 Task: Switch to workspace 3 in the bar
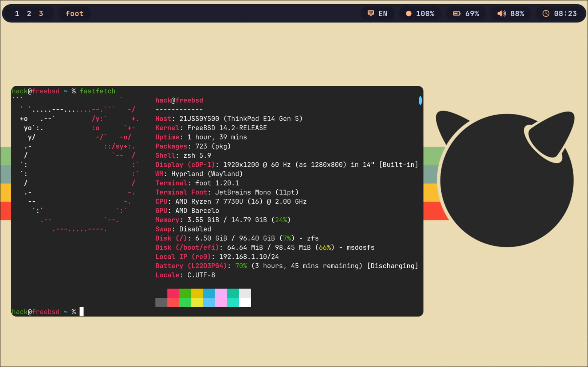(41, 13)
